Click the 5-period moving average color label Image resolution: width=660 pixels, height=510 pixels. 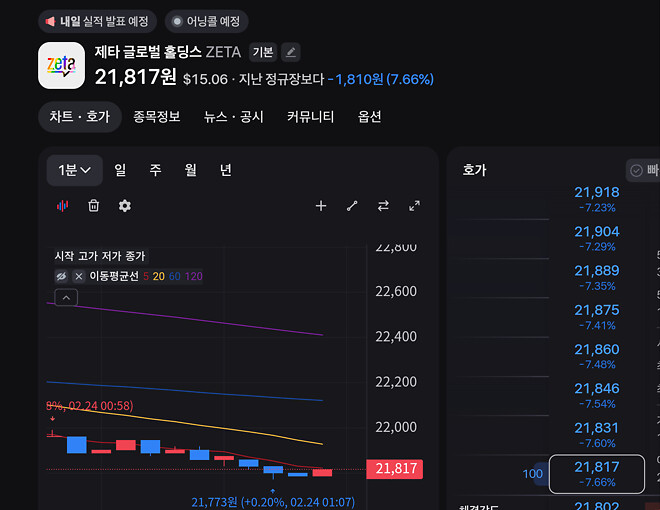(146, 276)
